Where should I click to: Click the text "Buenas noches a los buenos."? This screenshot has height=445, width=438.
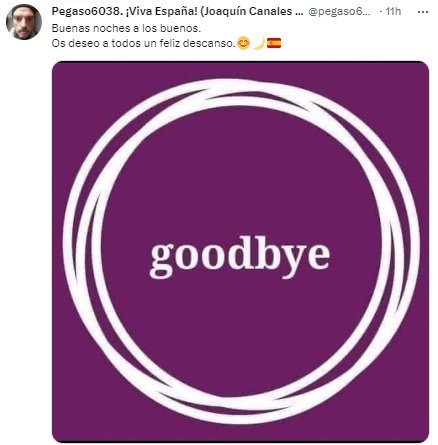coord(126,28)
